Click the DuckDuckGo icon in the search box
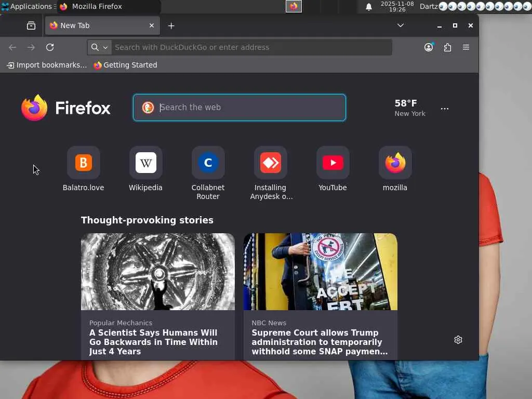 (x=148, y=108)
